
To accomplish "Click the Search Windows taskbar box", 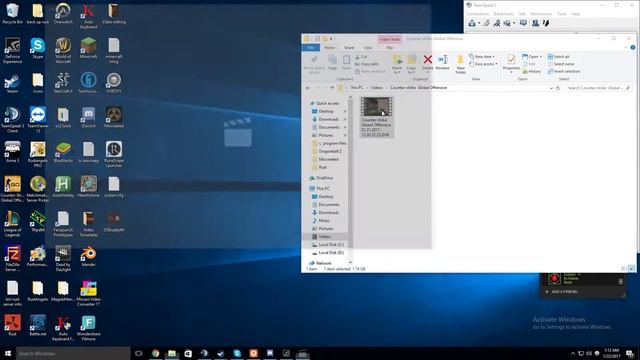I will click(73, 353).
